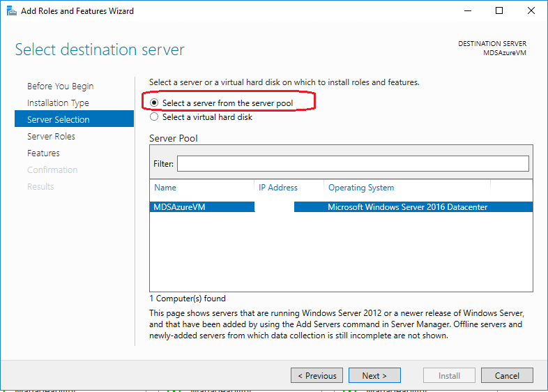Viewport: 548px width, 392px height.
Task: Click the greyed-out Install button
Action: (x=449, y=376)
